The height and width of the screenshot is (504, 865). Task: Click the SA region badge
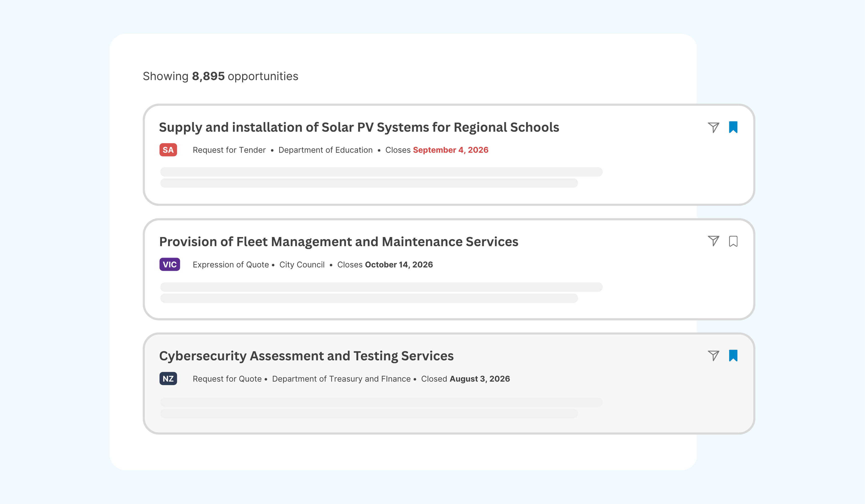(168, 150)
